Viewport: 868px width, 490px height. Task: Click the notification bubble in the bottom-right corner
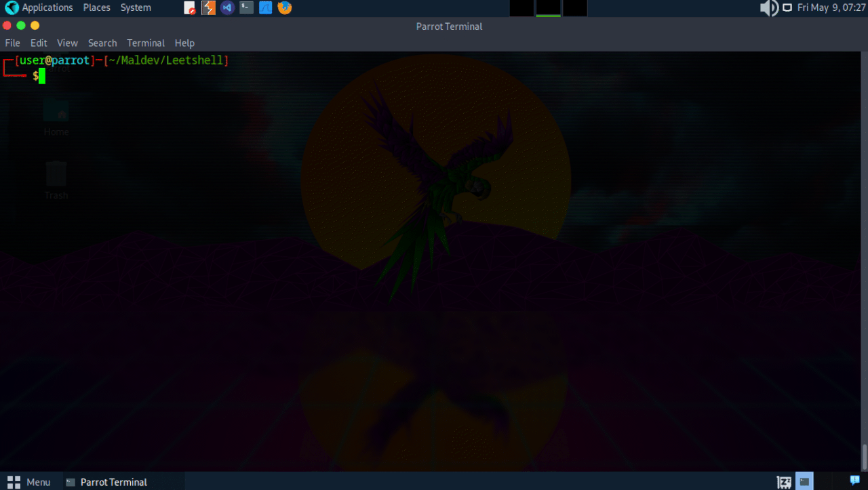[855, 481]
